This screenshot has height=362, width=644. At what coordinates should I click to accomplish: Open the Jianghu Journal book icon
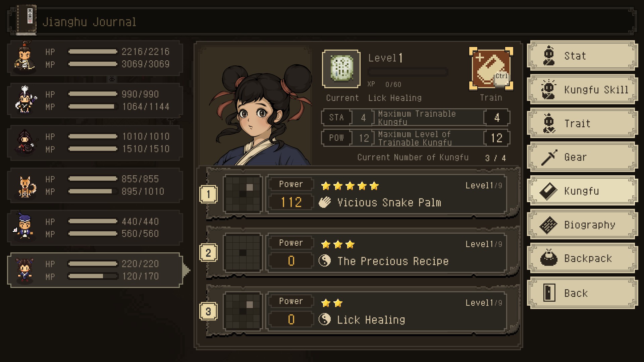click(x=27, y=20)
